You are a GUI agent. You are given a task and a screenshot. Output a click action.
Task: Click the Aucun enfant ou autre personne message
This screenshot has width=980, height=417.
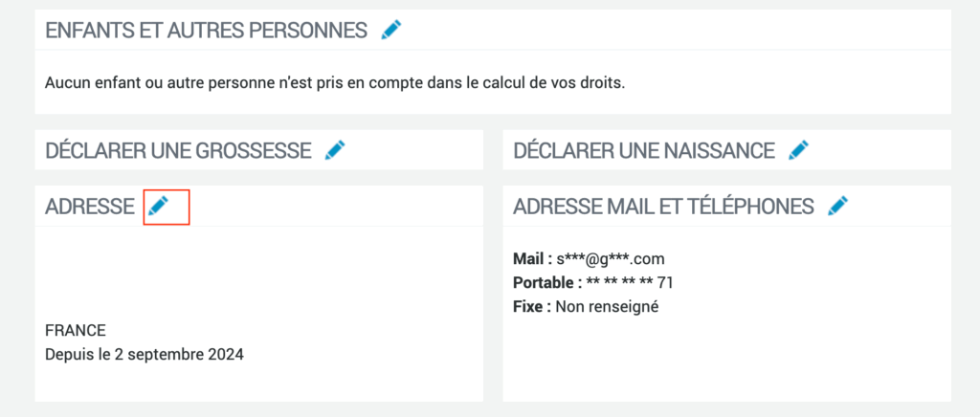[x=335, y=83]
